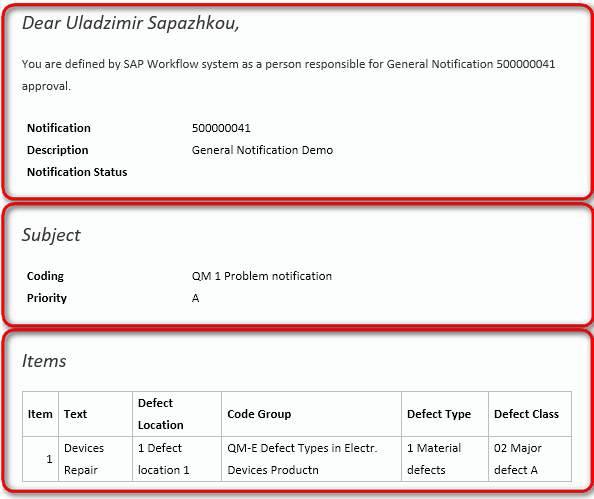Select 'General Notification Demo' description text

(x=262, y=150)
